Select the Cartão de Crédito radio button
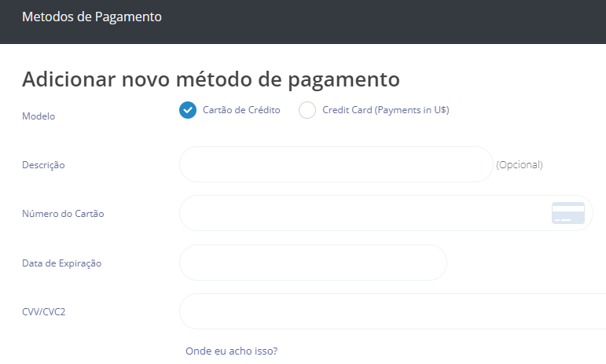Viewport: 606px width, 364px height. (188, 110)
